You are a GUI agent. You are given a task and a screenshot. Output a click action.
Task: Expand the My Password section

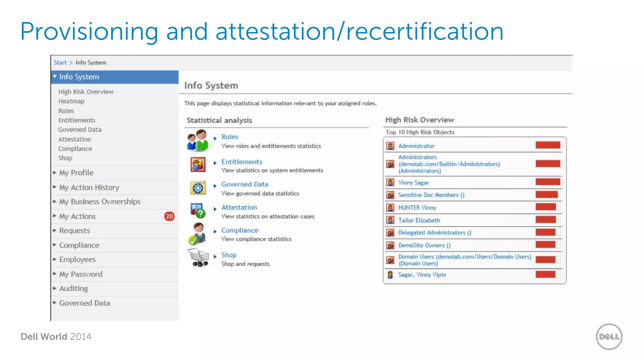55,274
